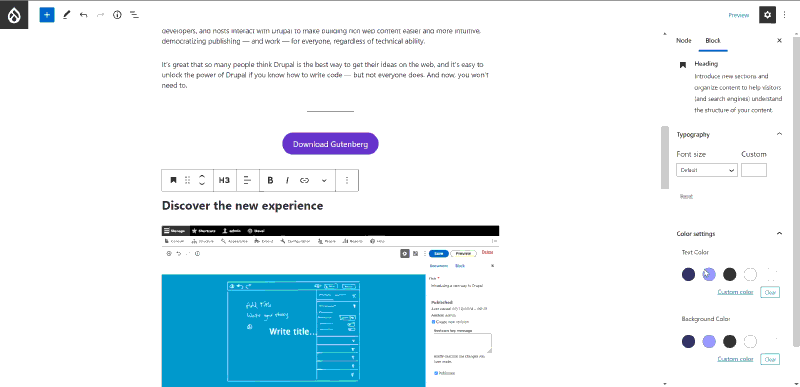Change heading level H3
This screenshot has height=387, width=800.
coord(224,180)
